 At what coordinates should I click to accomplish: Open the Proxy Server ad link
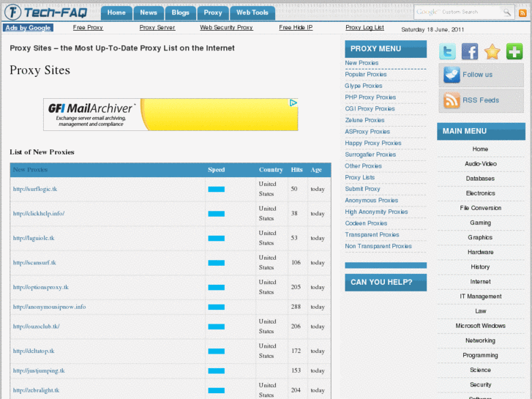[157, 28]
